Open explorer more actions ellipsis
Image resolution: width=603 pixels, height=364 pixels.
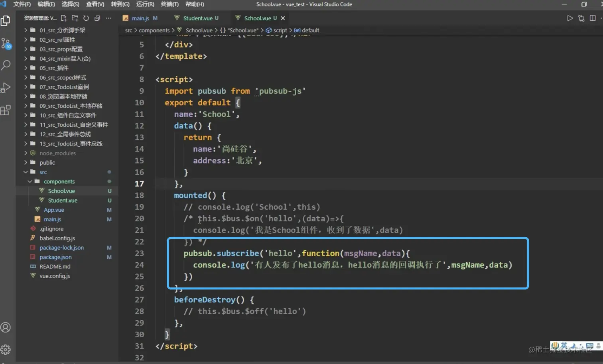(x=108, y=18)
